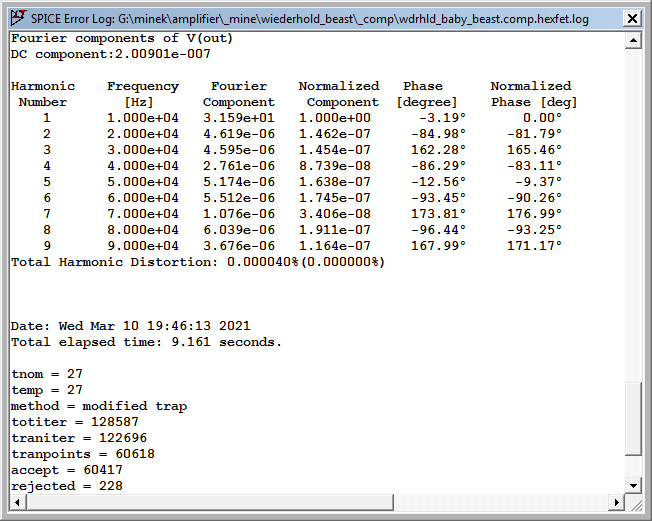The image size is (652, 521).
Task: Click normalized component 8.739e-08
Action: [x=335, y=166]
